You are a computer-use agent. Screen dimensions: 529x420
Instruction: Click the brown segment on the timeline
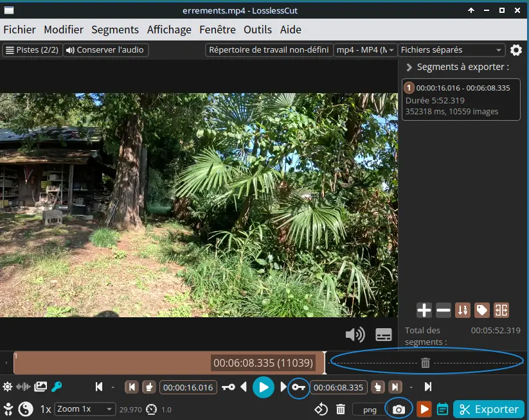[109, 363]
